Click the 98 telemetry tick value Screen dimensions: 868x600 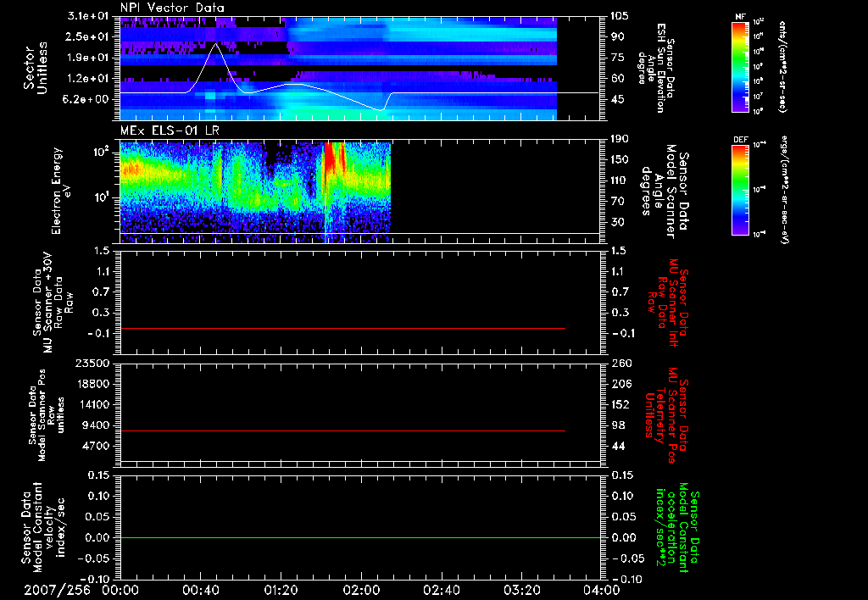pyautogui.click(x=618, y=425)
